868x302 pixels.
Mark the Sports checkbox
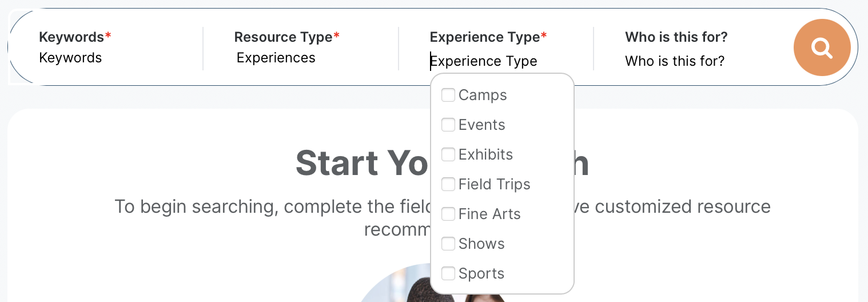[x=448, y=273]
